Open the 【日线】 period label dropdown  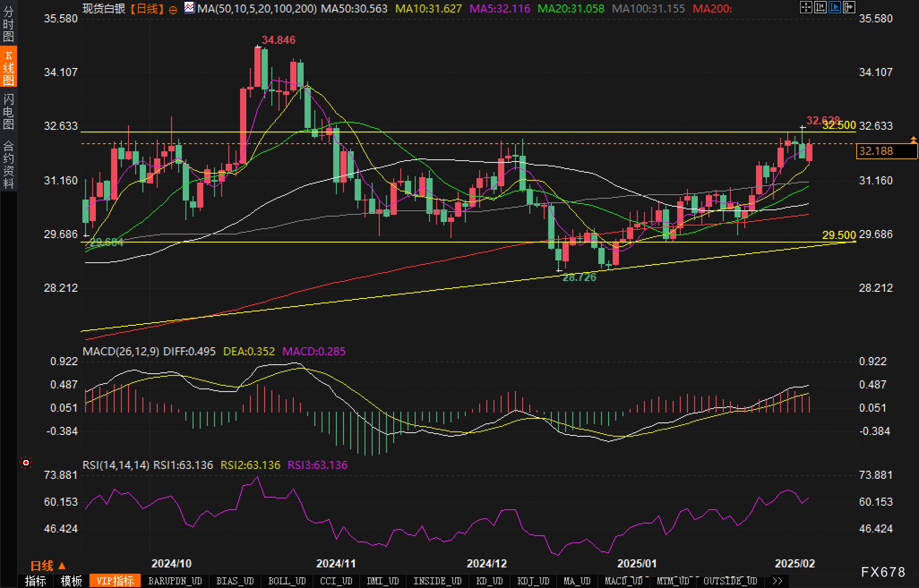[x=148, y=8]
